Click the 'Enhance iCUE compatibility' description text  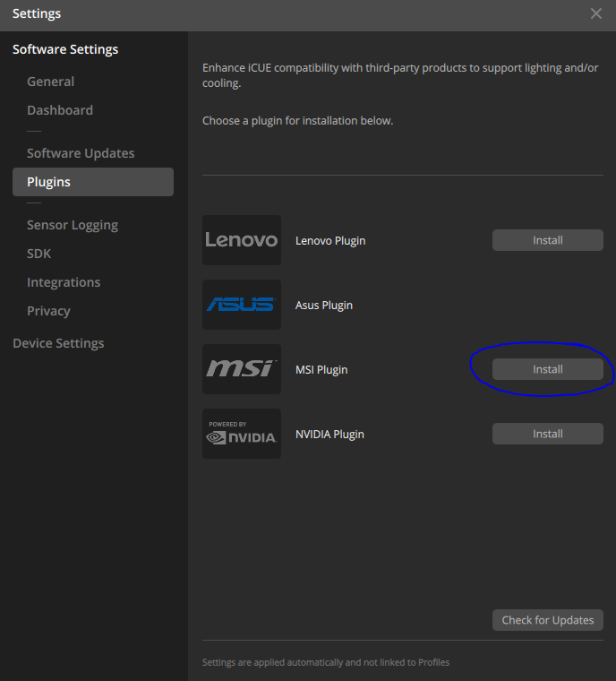click(400, 75)
